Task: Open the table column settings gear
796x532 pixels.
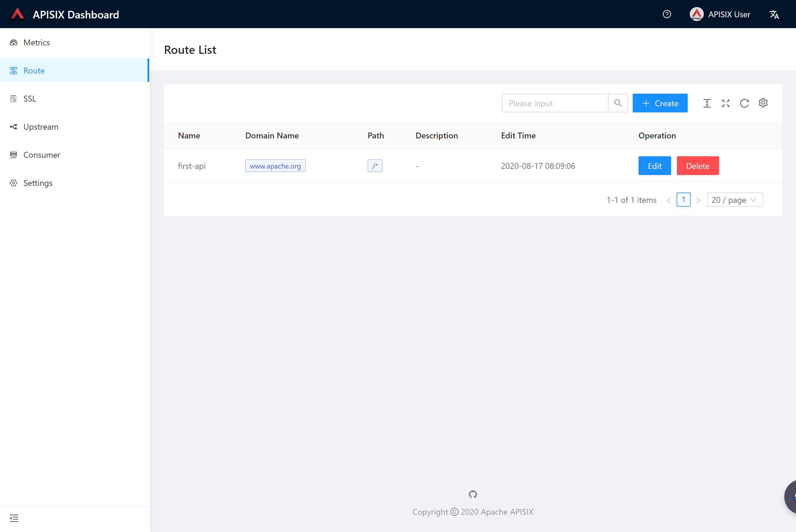Action: click(x=763, y=103)
